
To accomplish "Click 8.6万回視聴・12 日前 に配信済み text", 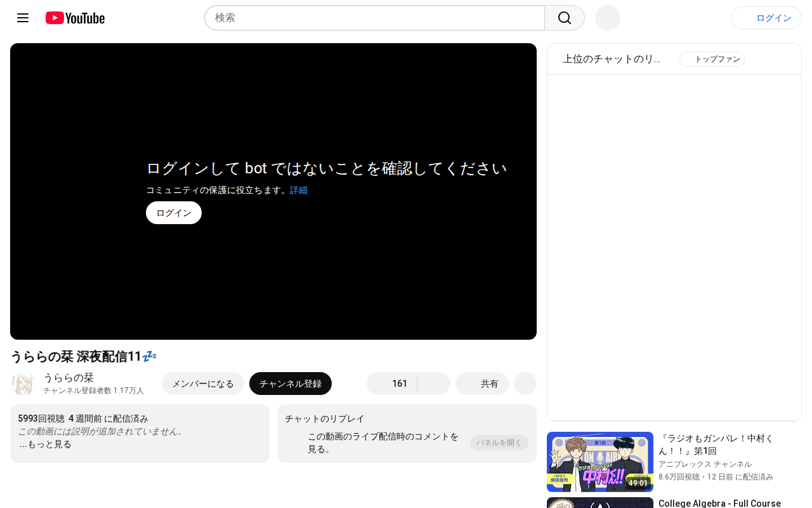I will (x=716, y=476).
